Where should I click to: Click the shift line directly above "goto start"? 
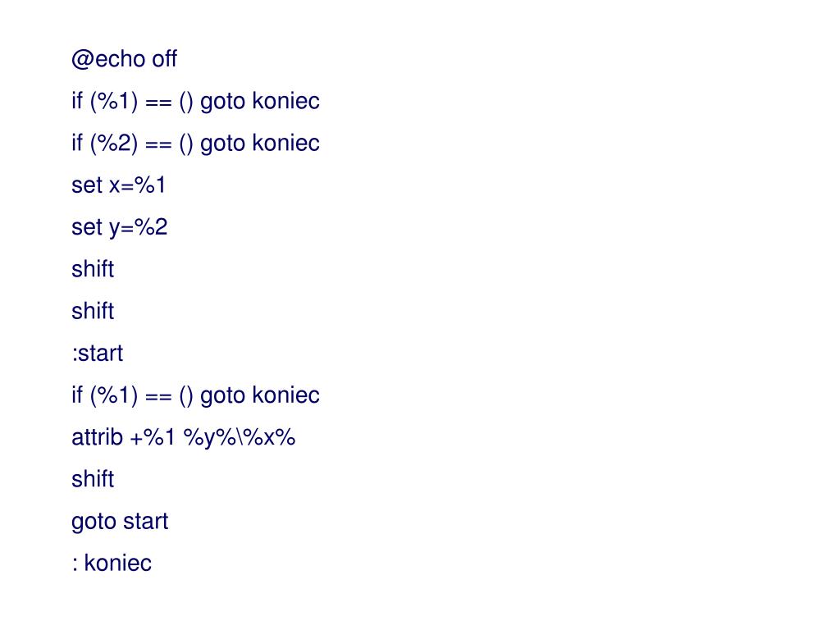93,479
